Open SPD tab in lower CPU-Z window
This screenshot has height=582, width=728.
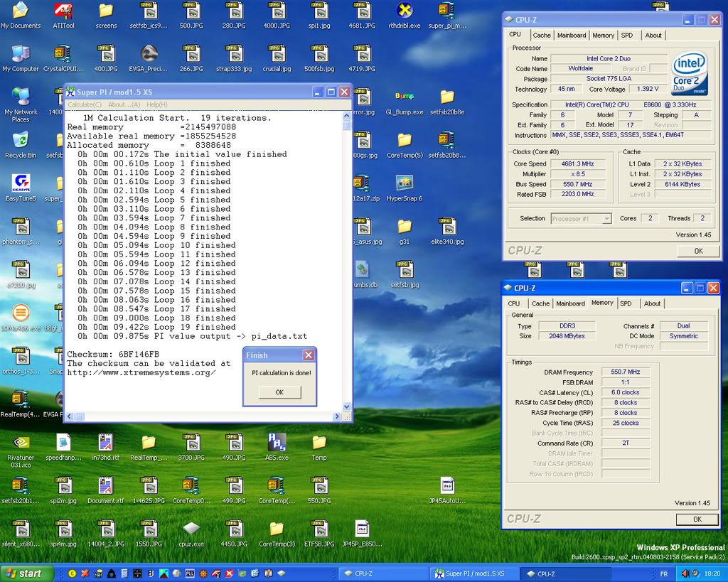pyautogui.click(x=626, y=303)
